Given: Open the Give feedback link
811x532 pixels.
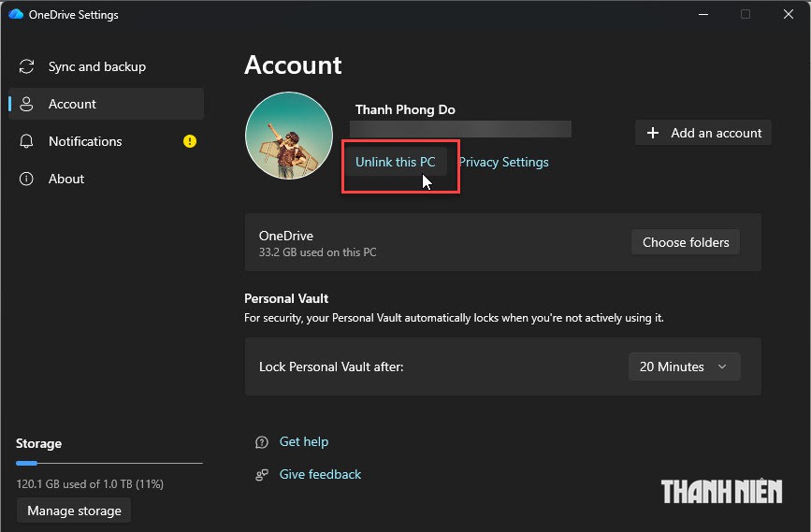Looking at the screenshot, I should pos(320,474).
